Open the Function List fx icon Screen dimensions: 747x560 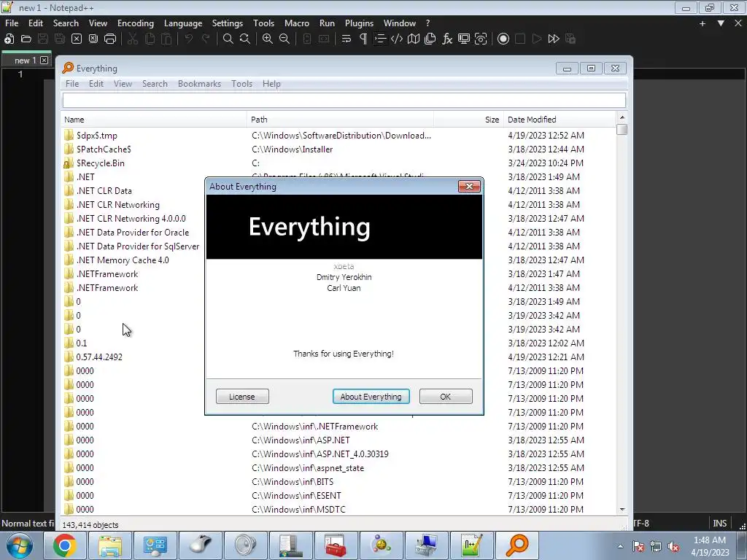[x=447, y=39]
